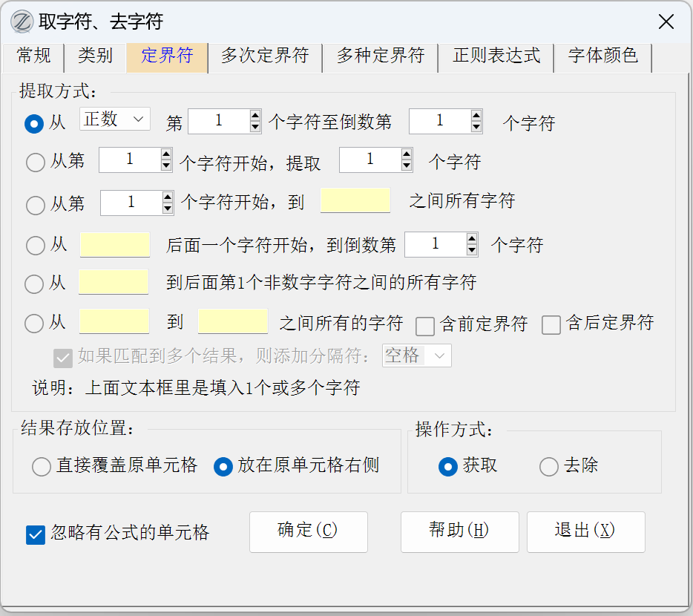Choose the 到后面第1个非数字字符 radio option

(35, 284)
